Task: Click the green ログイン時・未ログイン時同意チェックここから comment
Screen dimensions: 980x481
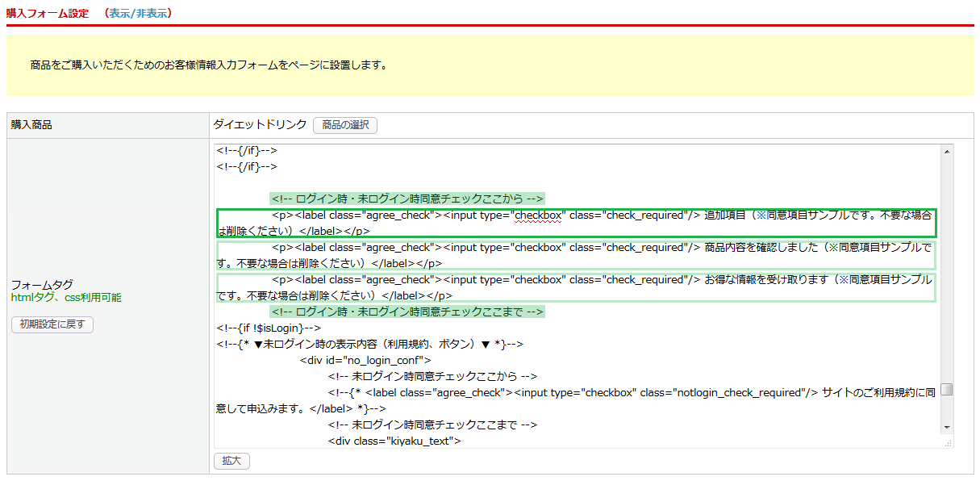Action: [x=407, y=199]
